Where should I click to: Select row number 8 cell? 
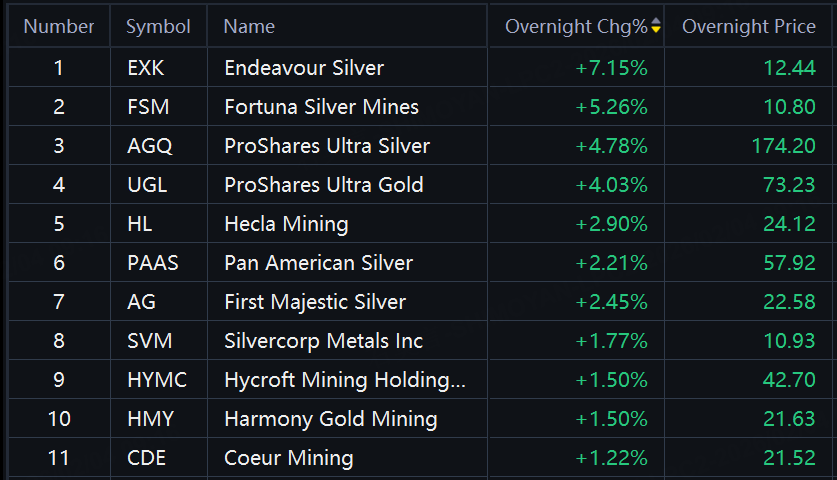coord(59,341)
